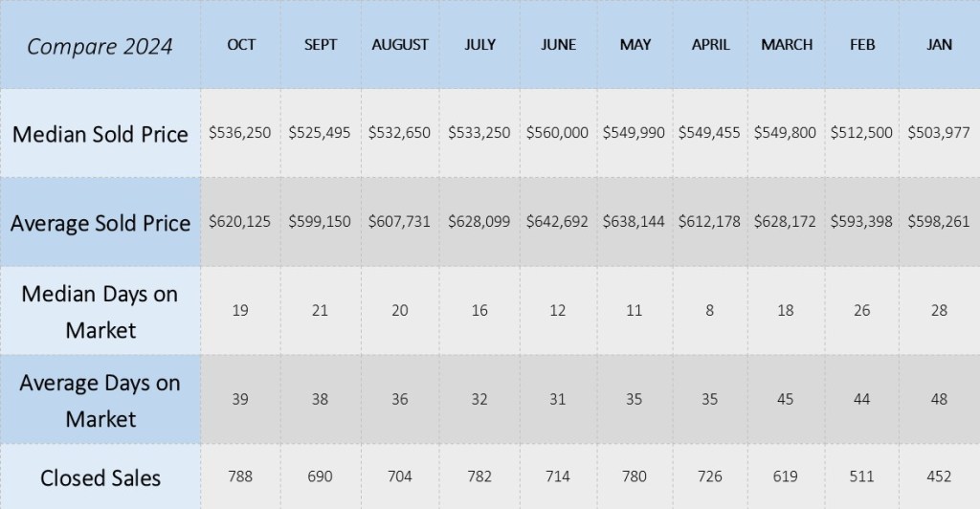Click the MARCH column header
This screenshot has height=509, width=980.
786,45
